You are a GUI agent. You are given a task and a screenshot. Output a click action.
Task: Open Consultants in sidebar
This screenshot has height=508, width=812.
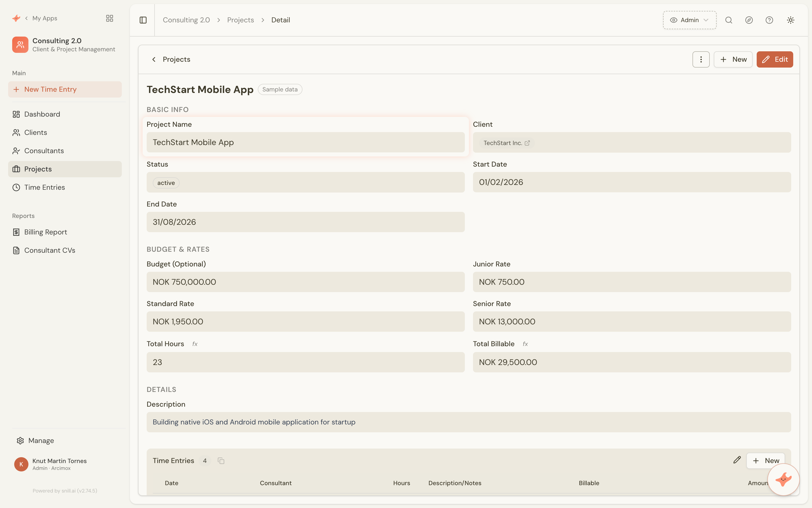pyautogui.click(x=65, y=151)
